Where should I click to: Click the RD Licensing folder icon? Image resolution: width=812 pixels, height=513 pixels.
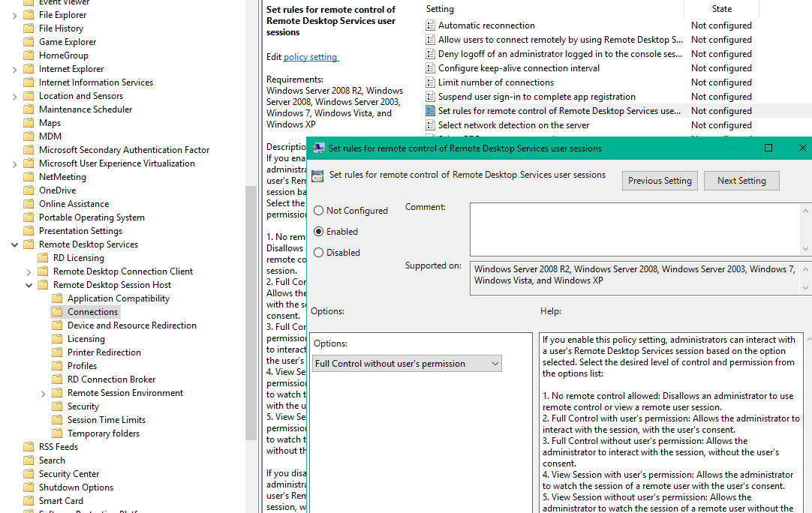(43, 258)
